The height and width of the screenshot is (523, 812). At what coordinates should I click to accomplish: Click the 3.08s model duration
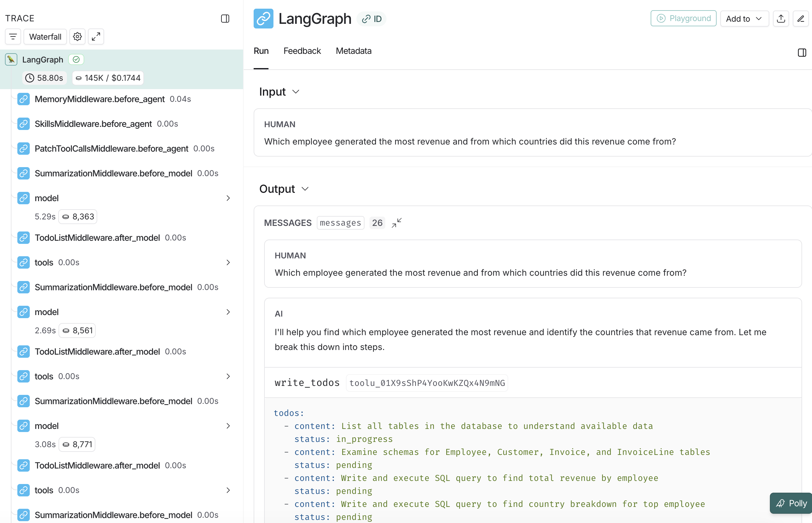point(45,444)
